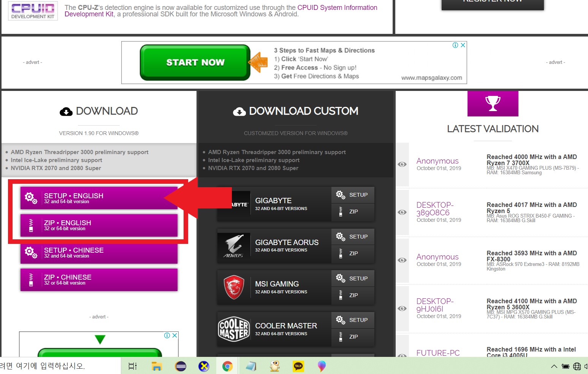Show hidden system tray icons
This screenshot has height=374, width=588.
[x=554, y=366]
